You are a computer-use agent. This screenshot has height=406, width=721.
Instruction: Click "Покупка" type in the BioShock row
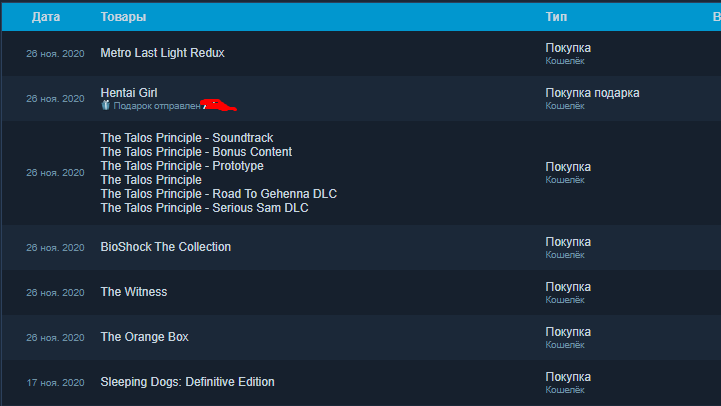[x=568, y=242]
